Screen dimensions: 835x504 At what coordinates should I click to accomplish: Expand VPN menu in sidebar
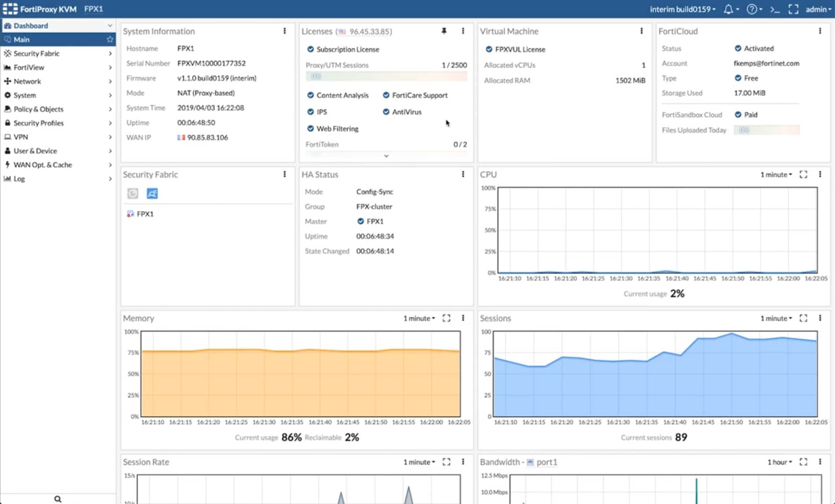(58, 137)
